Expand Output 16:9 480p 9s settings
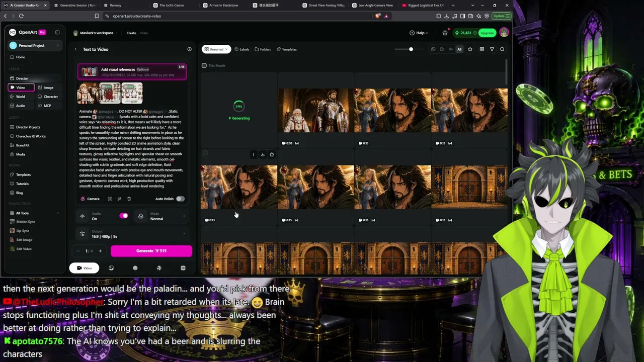This screenshot has height=362, width=644. (132, 234)
